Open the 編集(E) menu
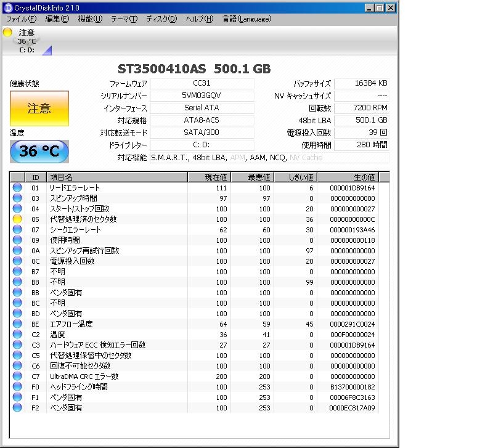Screen dimensions: 493x448 tap(57, 19)
